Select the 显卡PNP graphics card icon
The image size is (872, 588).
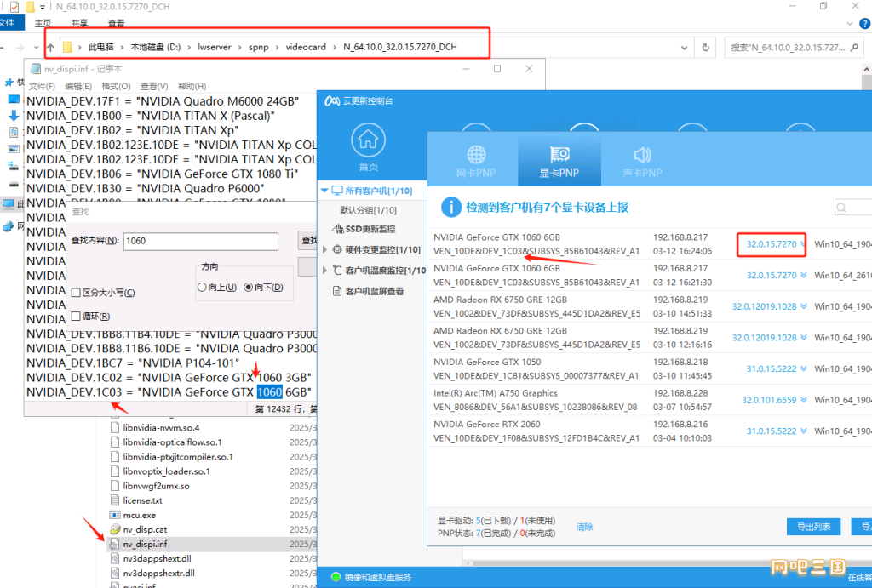(559, 155)
